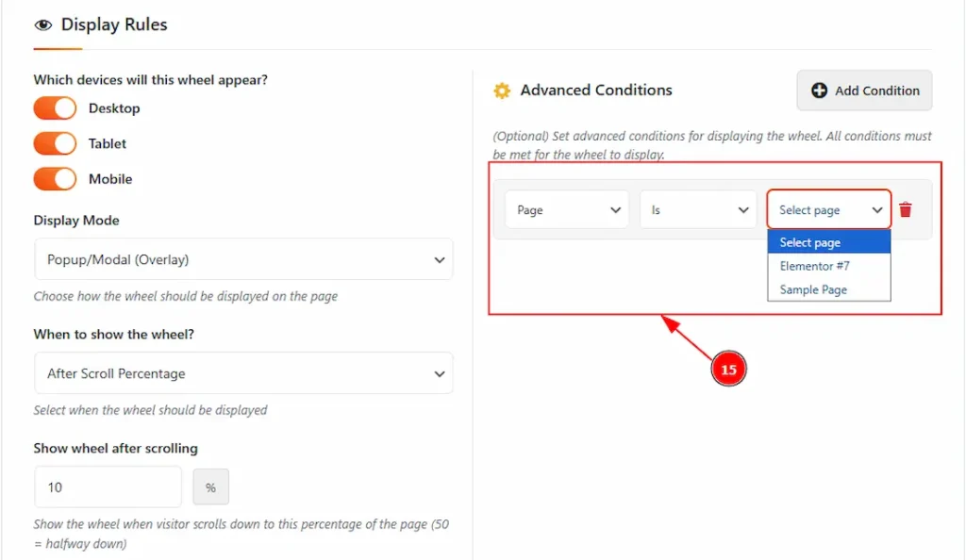This screenshot has width=966, height=560.
Task: Click the red step 15 marker
Action: (x=728, y=370)
